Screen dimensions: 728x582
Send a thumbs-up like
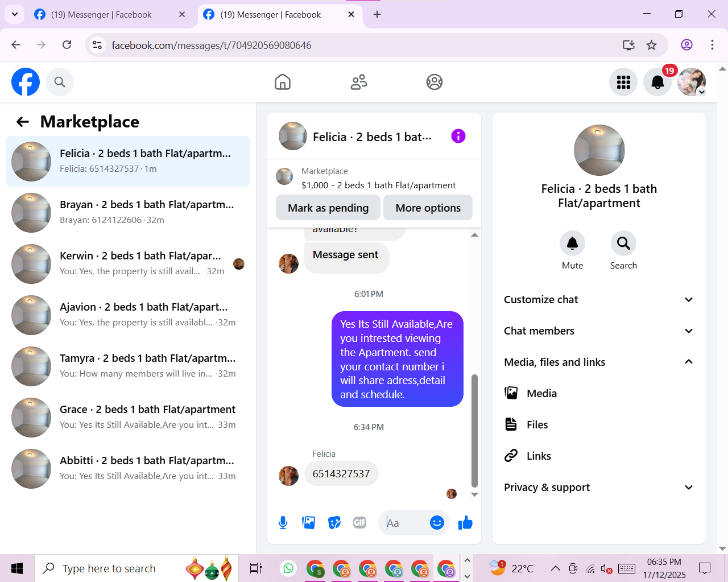click(465, 522)
